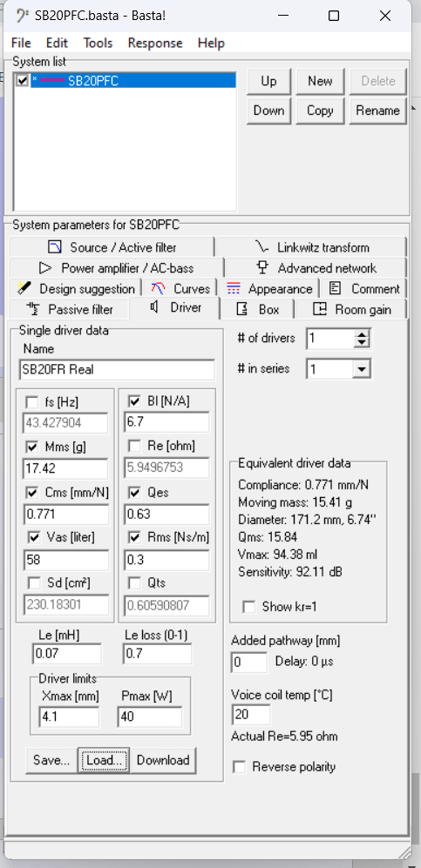
Task: Switch to the Passive filter tab
Action: [x=69, y=309]
